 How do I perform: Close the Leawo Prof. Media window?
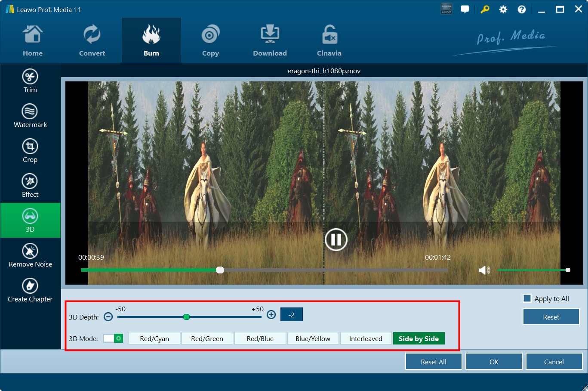coord(579,9)
